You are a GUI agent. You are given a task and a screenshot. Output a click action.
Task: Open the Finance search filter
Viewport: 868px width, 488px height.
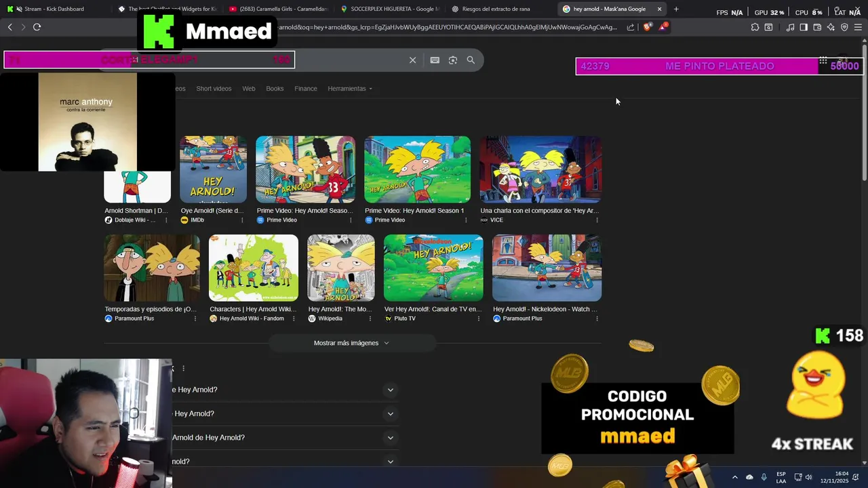[306, 89]
